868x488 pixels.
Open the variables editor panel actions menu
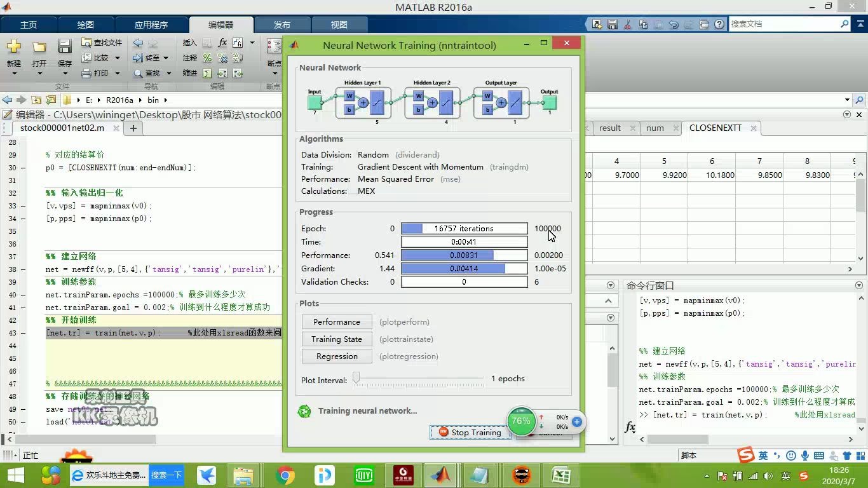(846, 114)
